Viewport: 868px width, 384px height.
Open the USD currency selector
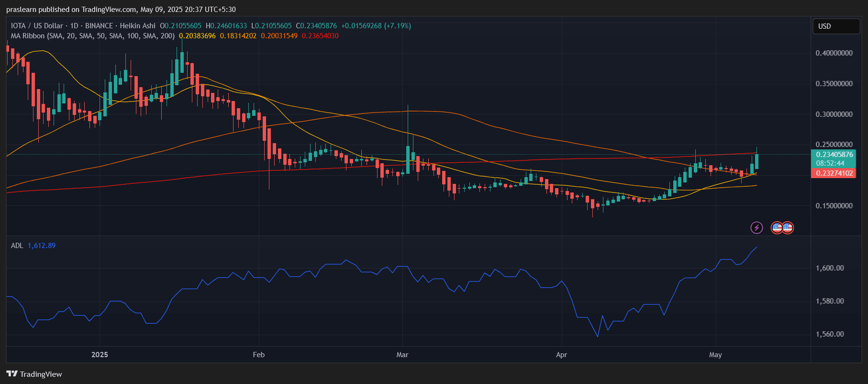click(835, 26)
